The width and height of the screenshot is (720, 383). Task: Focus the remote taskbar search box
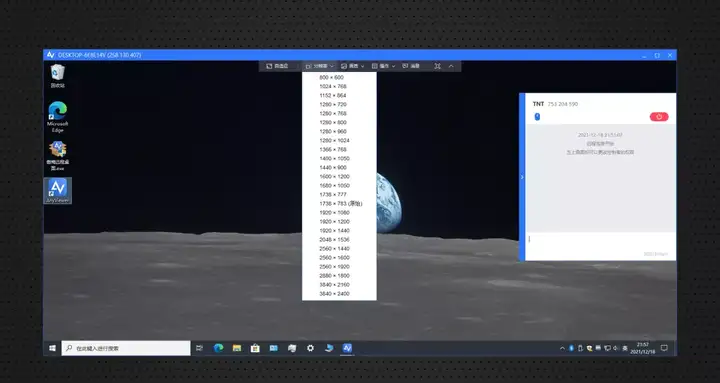tap(126, 348)
